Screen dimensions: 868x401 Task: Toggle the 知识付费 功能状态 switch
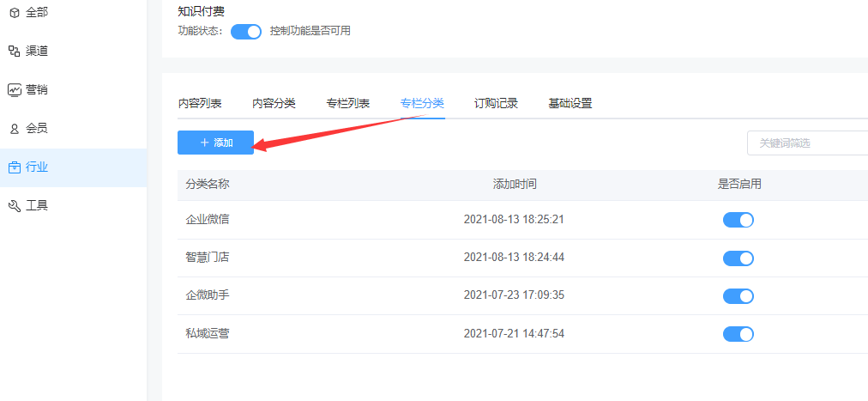click(246, 32)
